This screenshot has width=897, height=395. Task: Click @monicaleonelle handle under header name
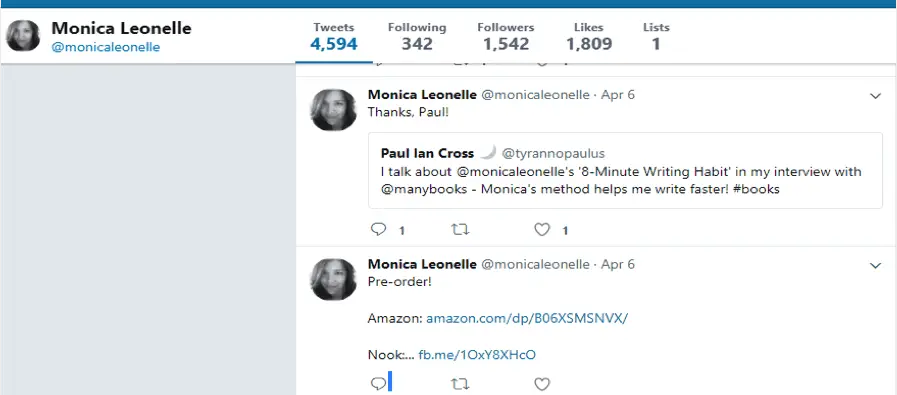pyautogui.click(x=106, y=47)
